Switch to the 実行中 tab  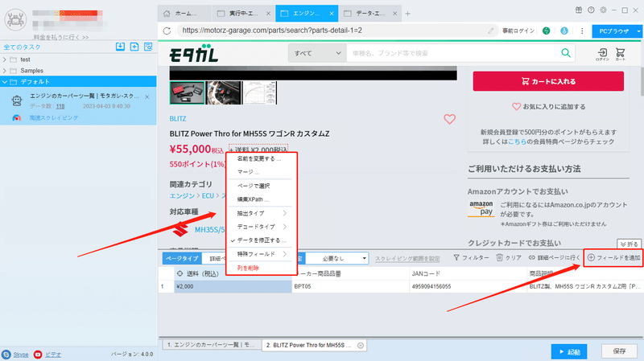click(243, 14)
